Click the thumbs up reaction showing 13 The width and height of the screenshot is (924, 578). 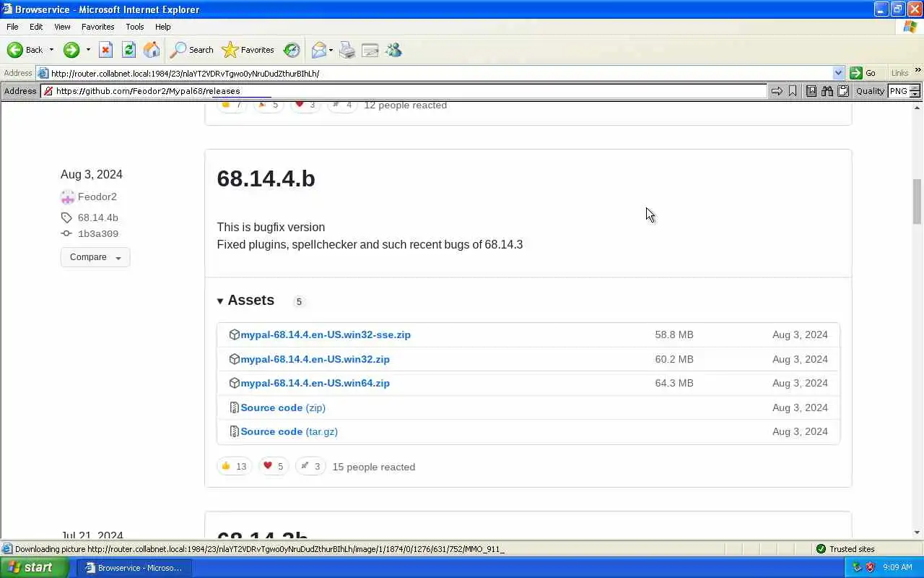click(x=234, y=467)
